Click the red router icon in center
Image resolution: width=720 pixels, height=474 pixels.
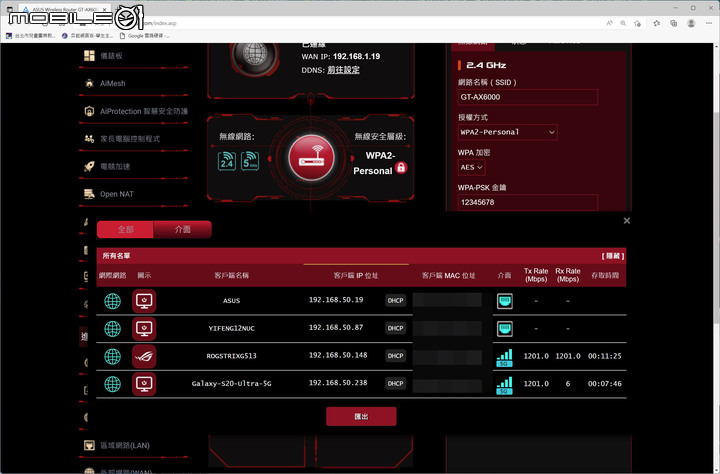(x=311, y=158)
